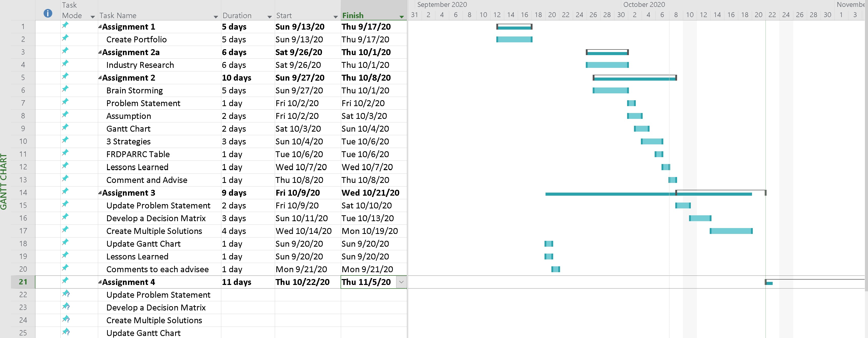Click pin with question mark in row 22

tap(66, 293)
